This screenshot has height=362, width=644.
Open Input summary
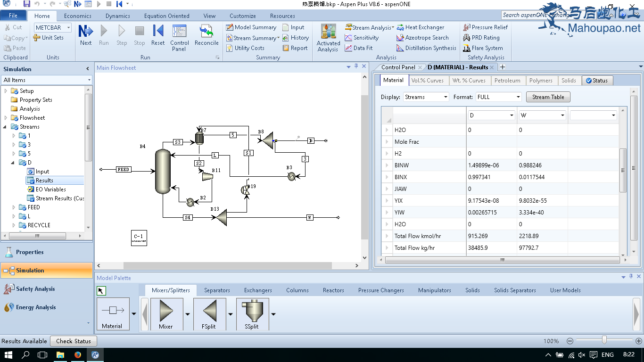coord(293,27)
